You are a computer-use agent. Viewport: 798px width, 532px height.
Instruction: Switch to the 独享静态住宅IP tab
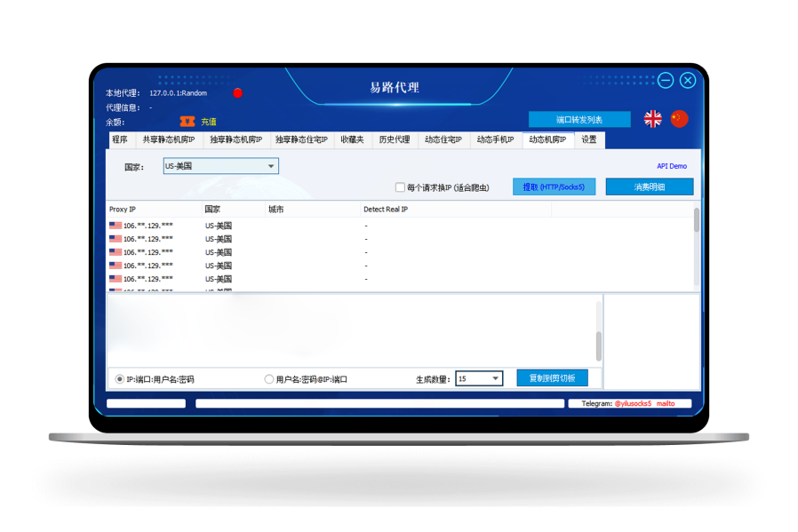(x=301, y=139)
